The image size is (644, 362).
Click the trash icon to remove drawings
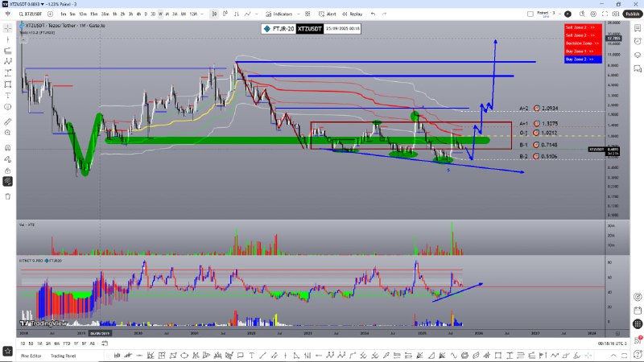[x=8, y=195]
